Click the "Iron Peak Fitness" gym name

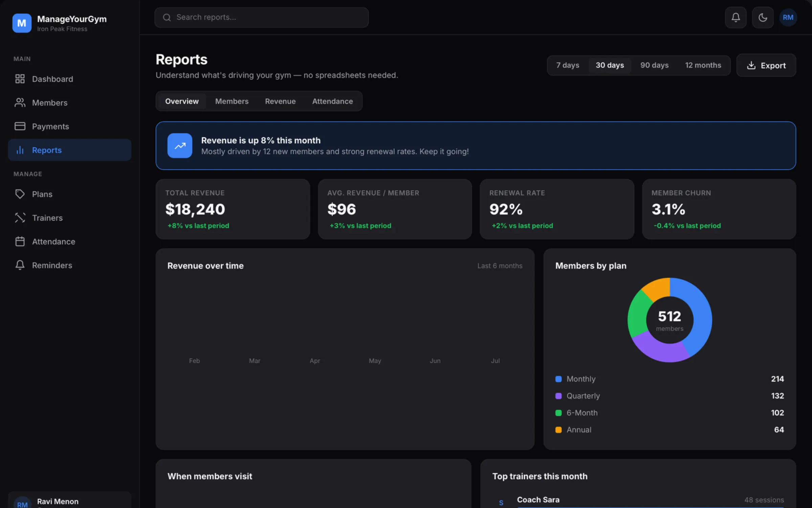62,29
